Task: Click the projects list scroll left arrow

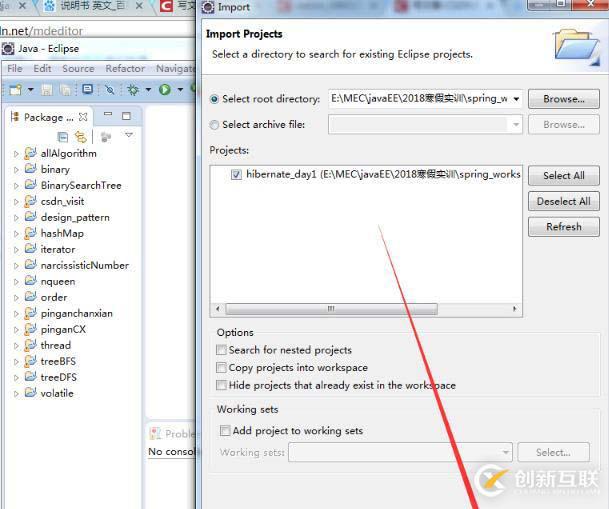Action: click(x=218, y=309)
